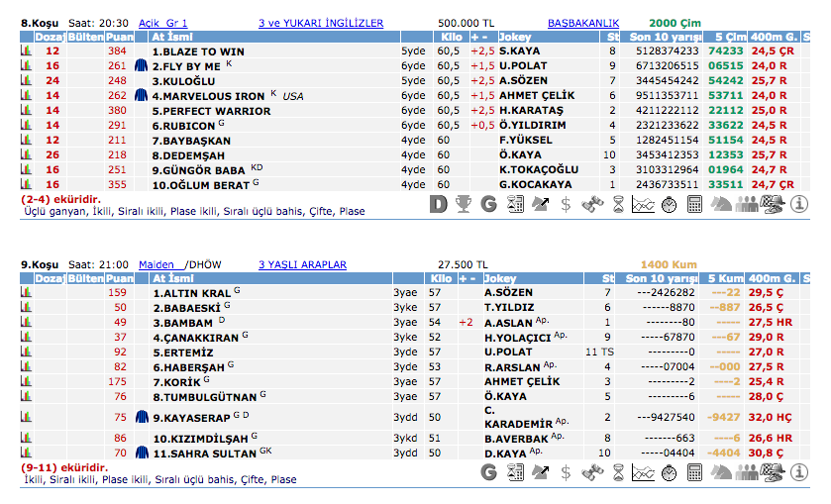Click the info icon under race 8
The height and width of the screenshot is (504, 831).
[799, 205]
